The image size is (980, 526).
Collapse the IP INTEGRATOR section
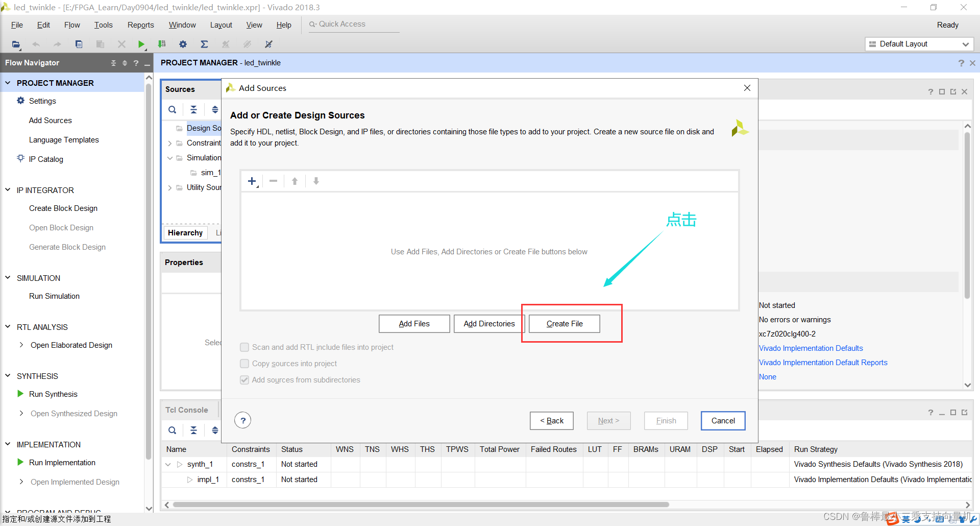pyautogui.click(x=8, y=189)
